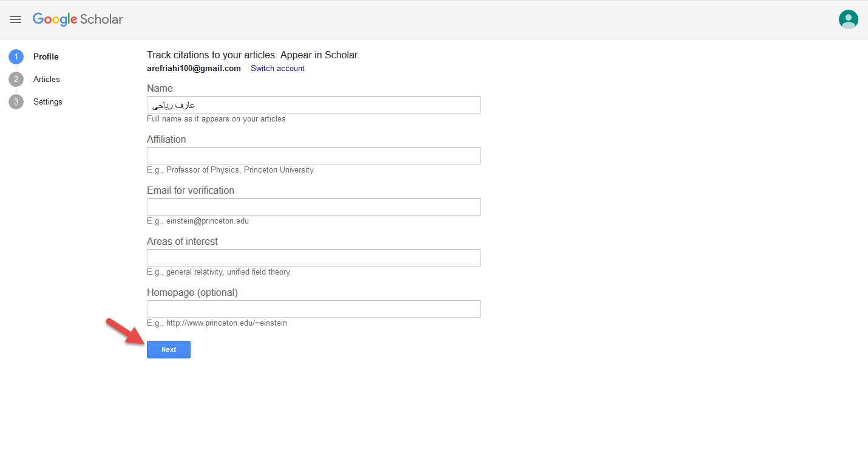
Task: Select the Email for verification field
Action: pyautogui.click(x=313, y=207)
